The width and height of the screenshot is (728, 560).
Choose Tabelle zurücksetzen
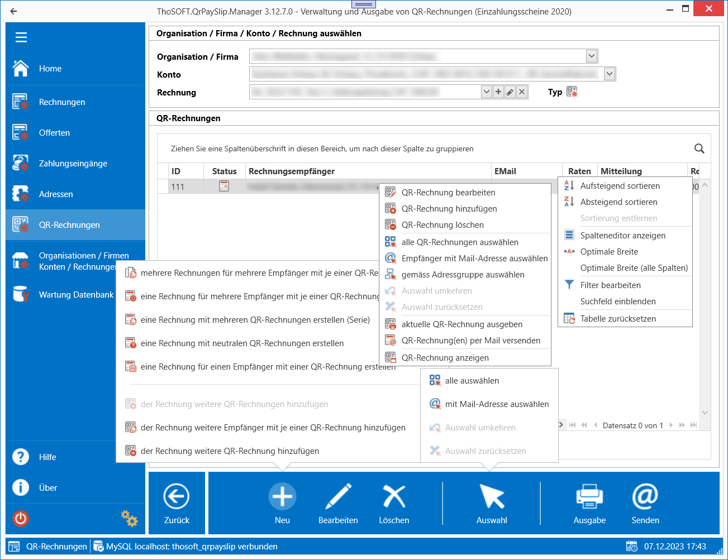click(625, 319)
